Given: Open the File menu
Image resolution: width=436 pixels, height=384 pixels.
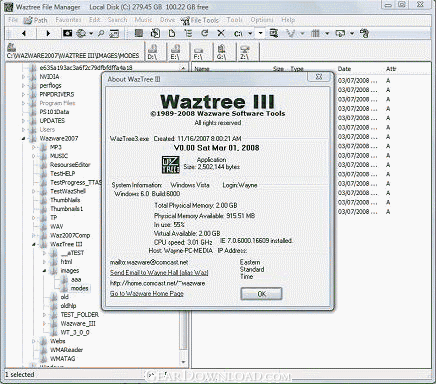Looking at the screenshot, I should coord(13,20).
